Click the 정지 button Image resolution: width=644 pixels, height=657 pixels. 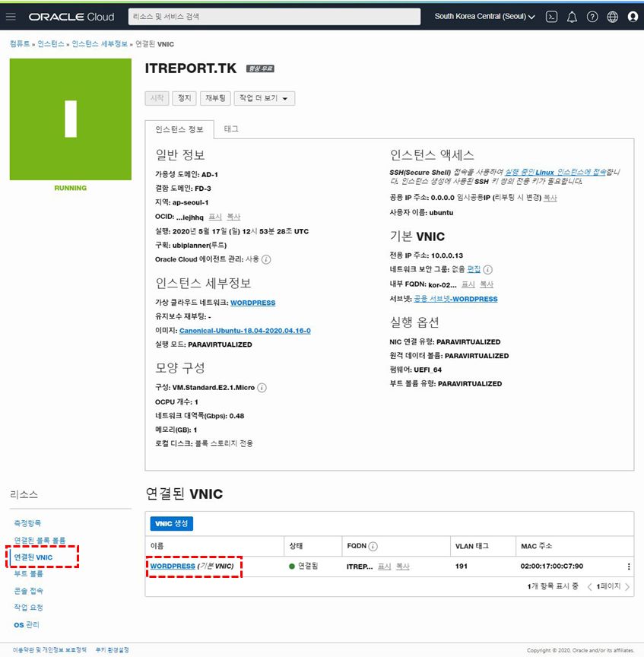click(184, 98)
